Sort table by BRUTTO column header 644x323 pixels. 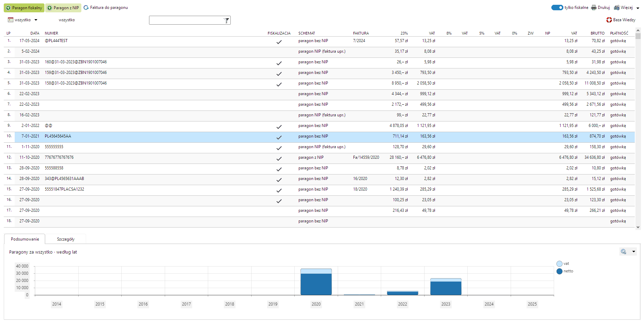pyautogui.click(x=597, y=33)
